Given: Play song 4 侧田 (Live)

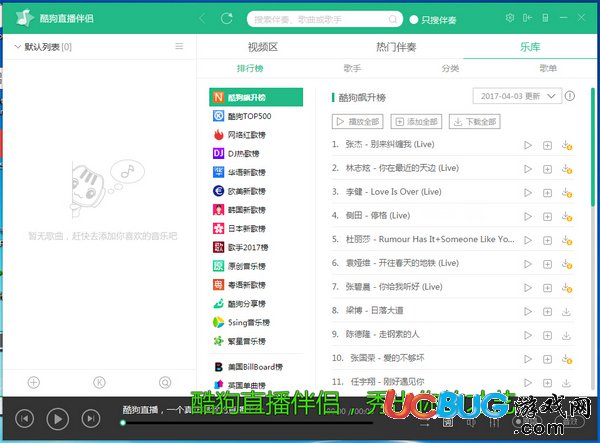Looking at the screenshot, I should tap(528, 217).
